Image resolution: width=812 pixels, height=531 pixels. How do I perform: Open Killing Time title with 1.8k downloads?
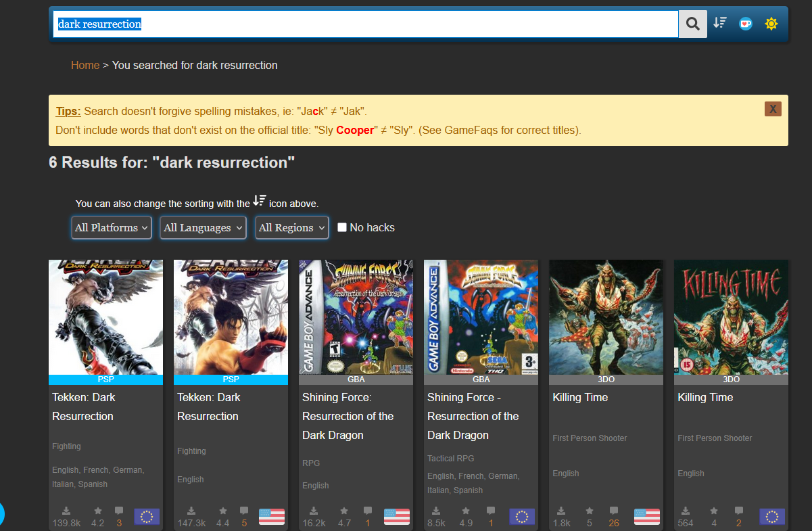tap(580, 397)
